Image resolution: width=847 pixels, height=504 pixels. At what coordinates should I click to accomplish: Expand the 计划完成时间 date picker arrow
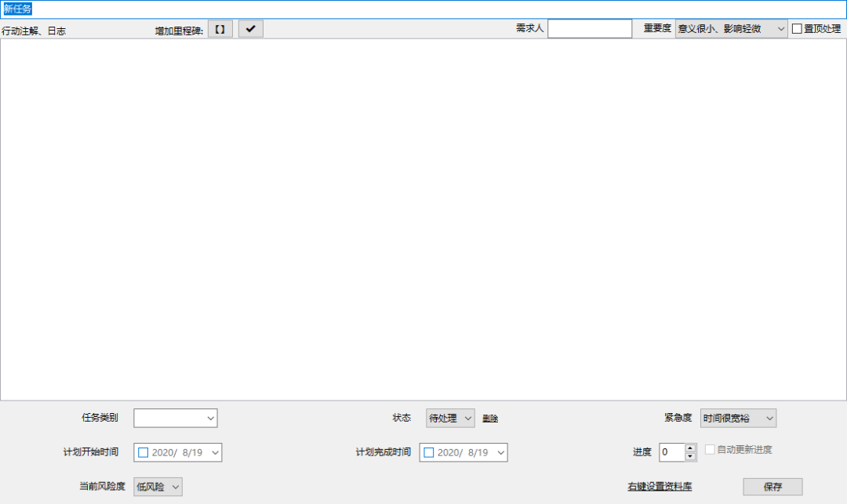(x=500, y=453)
